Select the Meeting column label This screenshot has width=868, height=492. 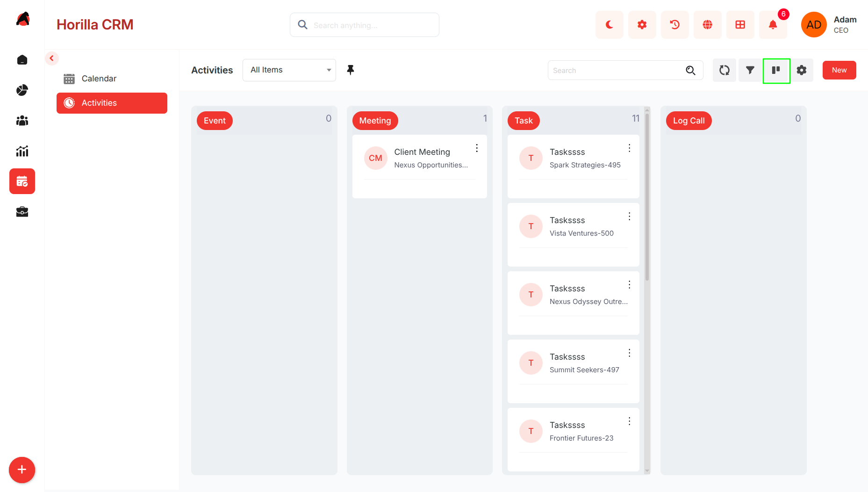375,121
